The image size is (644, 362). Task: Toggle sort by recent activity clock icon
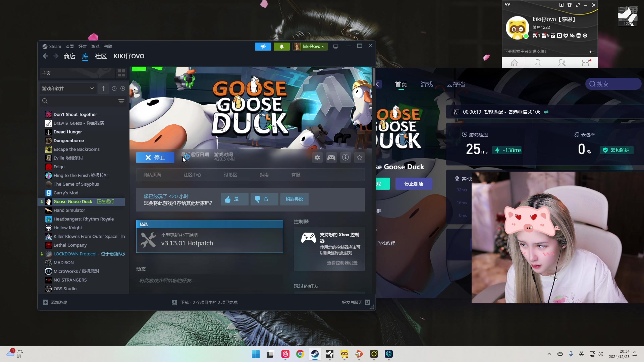(114, 88)
